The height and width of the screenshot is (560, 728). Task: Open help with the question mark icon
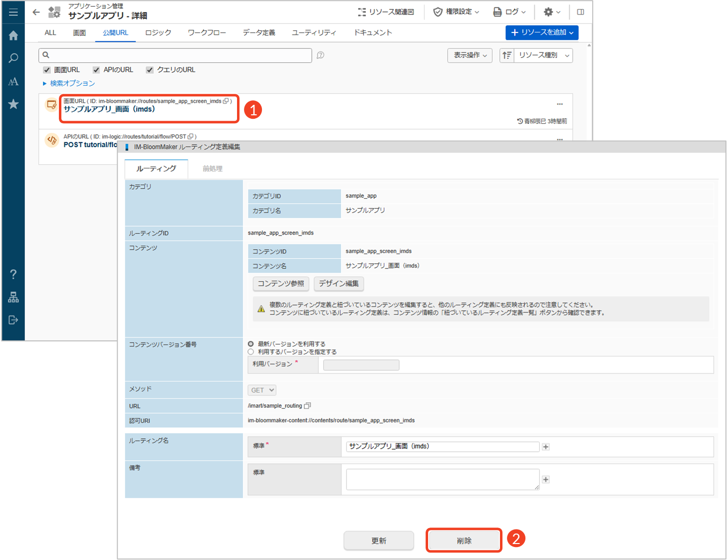(x=13, y=274)
